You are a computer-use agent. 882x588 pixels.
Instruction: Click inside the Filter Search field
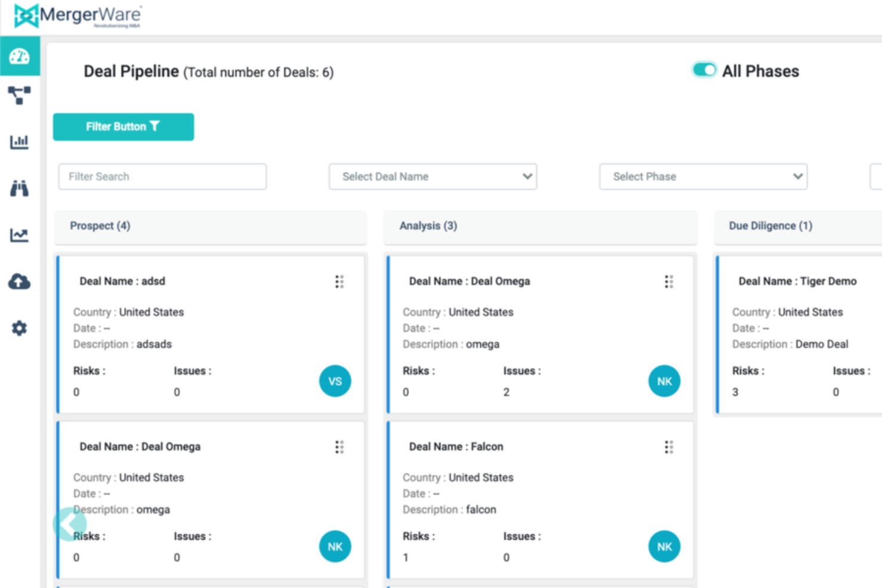(x=162, y=176)
